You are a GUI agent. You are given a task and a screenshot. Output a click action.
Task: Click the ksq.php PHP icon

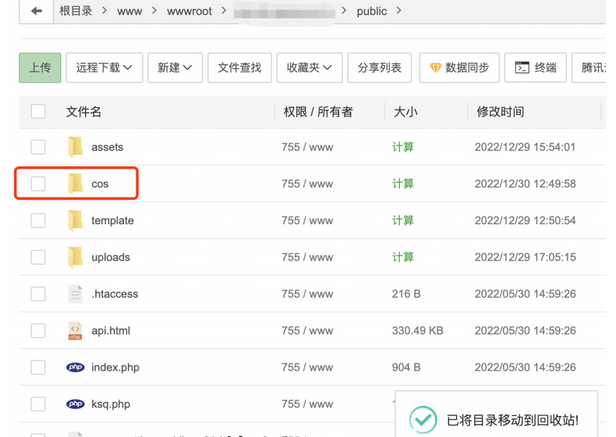point(75,404)
